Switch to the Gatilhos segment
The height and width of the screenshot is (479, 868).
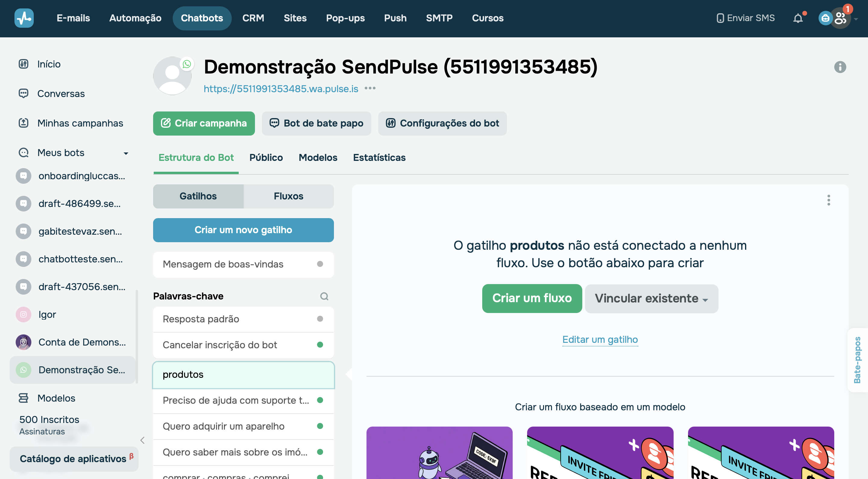tap(198, 196)
